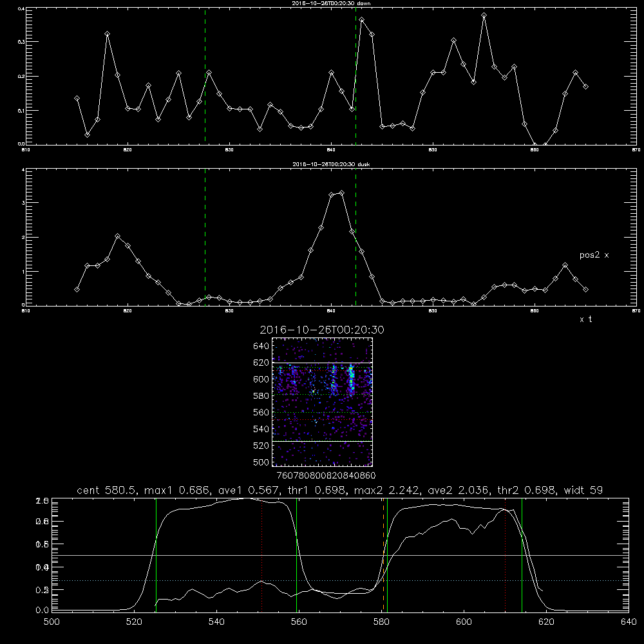The width and height of the screenshot is (644, 644).
Task: Click the green vertical line near 560
Action: point(296,555)
